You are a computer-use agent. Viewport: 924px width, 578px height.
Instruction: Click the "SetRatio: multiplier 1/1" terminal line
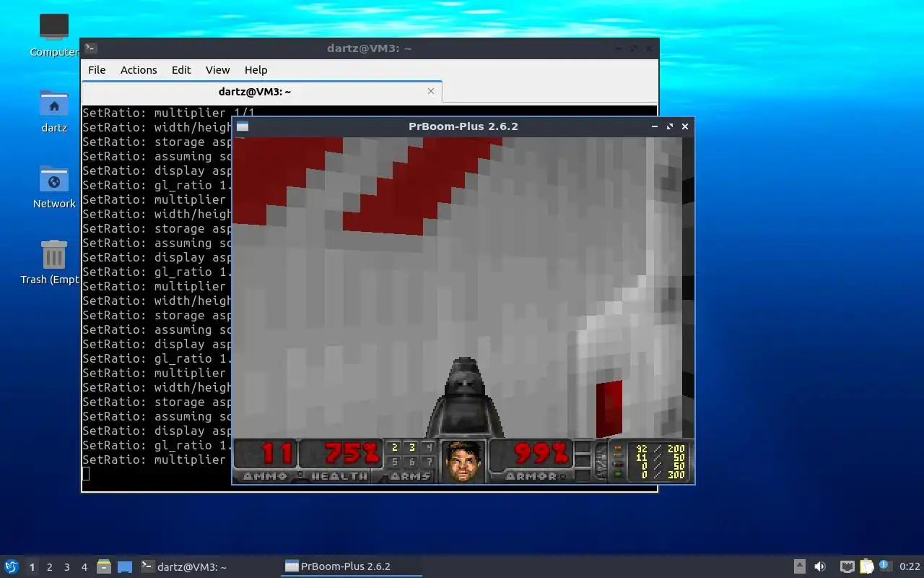pos(168,113)
